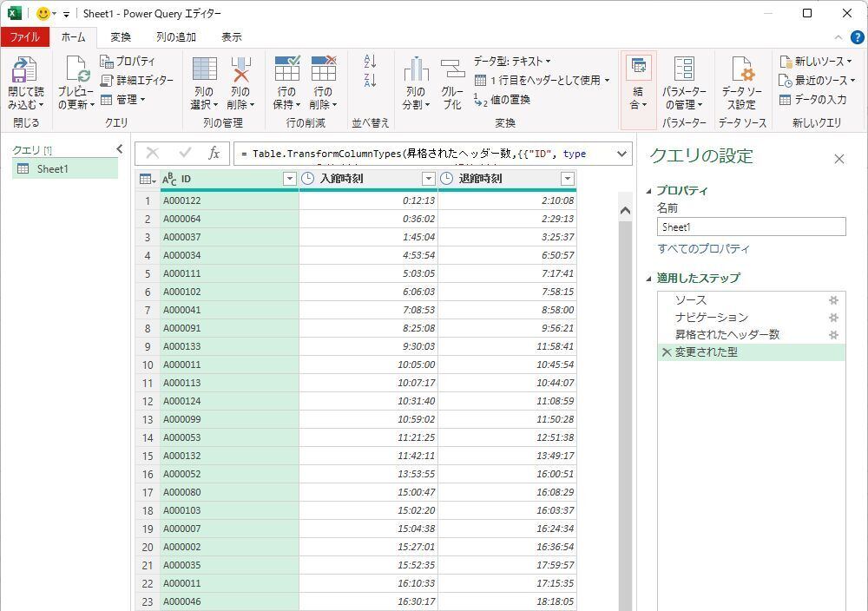Open Manage Parameters (パラメーターの管理)
The height and width of the screenshot is (611, 868).
[684, 83]
